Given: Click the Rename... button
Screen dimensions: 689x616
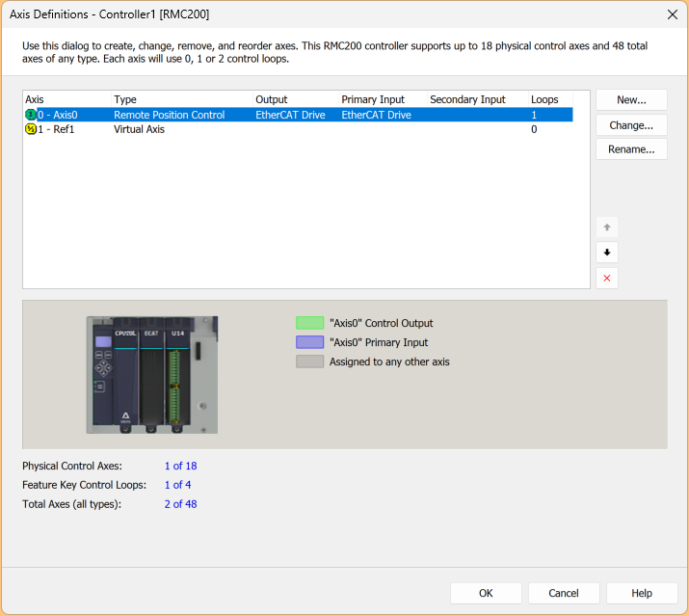Looking at the screenshot, I should [x=631, y=149].
